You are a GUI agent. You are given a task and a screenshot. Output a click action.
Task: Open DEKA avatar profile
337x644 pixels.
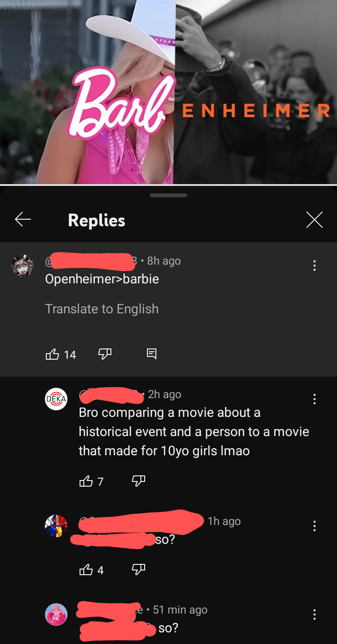pyautogui.click(x=56, y=399)
